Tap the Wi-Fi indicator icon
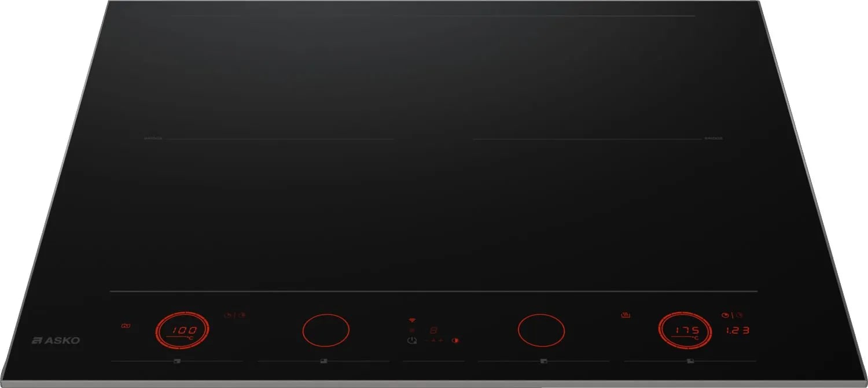 point(412,320)
